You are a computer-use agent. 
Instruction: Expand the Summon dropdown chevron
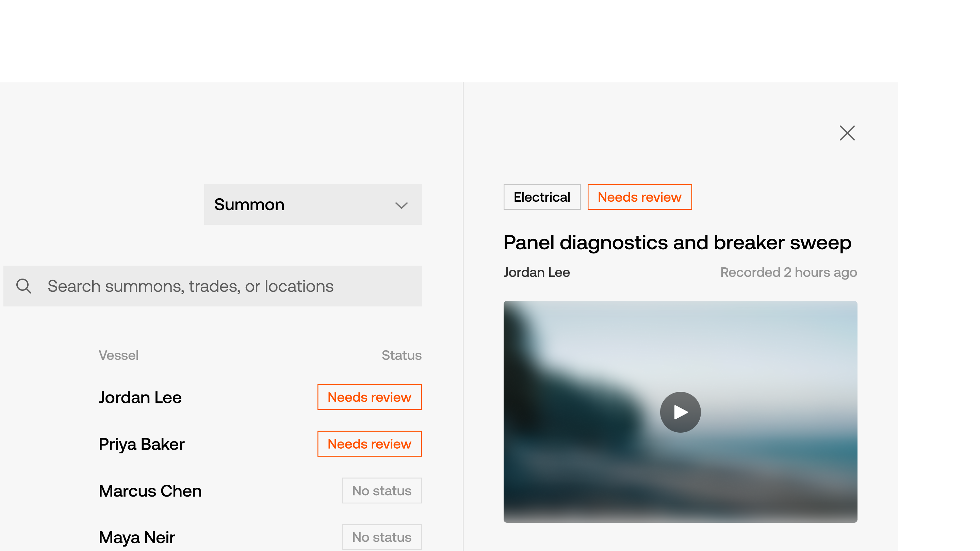click(x=402, y=205)
